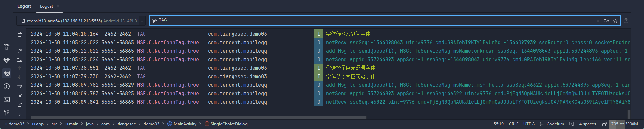Viewport: 644px width, 129px height.
Task: Select the second Logcat tab
Action: [x=46, y=6]
